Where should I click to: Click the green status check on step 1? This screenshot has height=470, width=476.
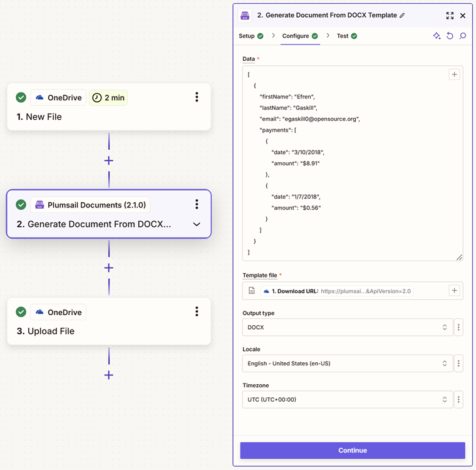coord(21,98)
